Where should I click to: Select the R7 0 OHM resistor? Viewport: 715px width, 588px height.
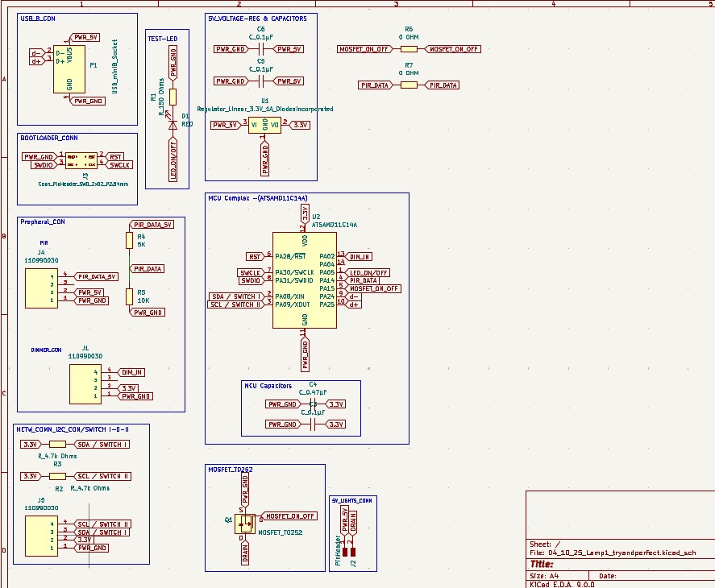[409, 85]
